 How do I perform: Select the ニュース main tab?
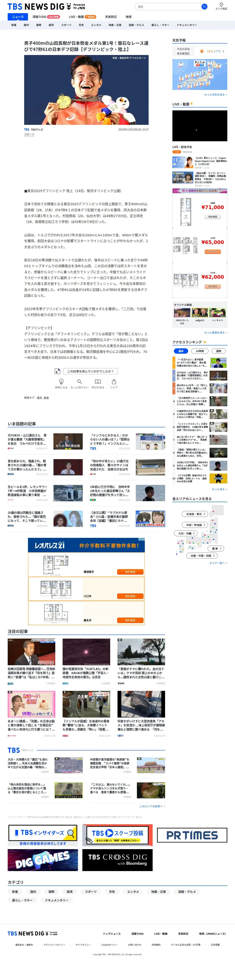click(x=18, y=17)
